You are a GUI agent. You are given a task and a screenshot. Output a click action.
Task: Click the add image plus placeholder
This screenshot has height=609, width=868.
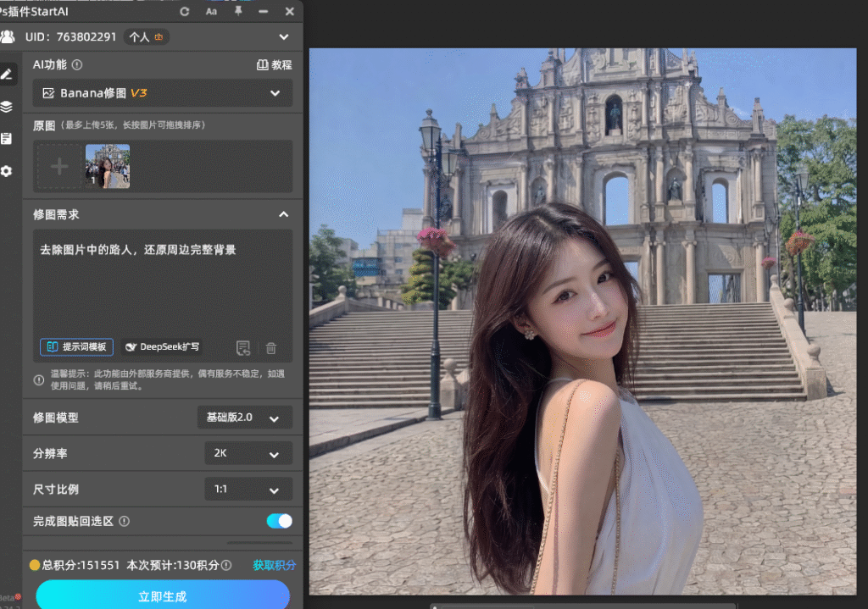(59, 167)
